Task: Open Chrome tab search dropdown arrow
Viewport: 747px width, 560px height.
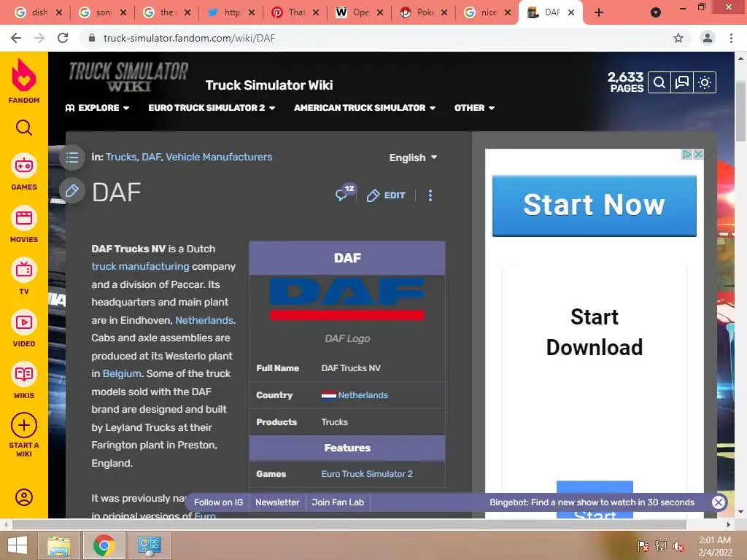Action: [656, 13]
